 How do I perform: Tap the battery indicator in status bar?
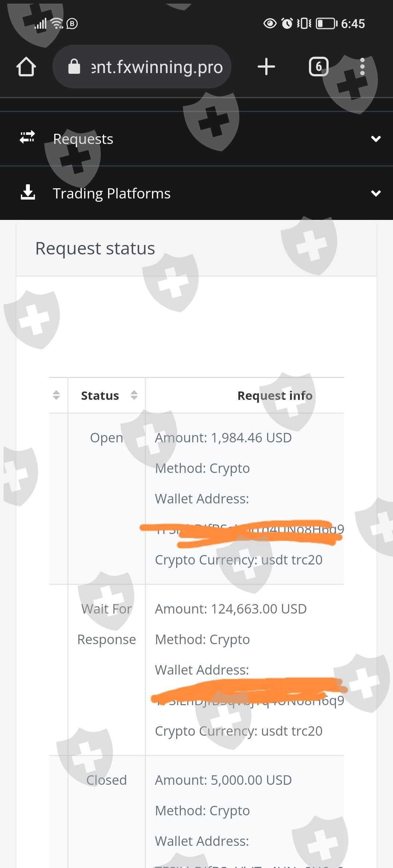(326, 24)
